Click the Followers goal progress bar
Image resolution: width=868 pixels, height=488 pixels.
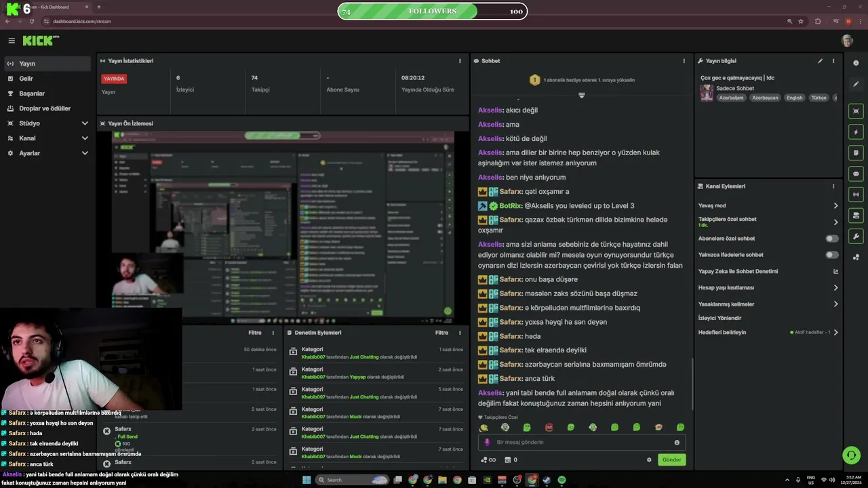click(x=432, y=11)
